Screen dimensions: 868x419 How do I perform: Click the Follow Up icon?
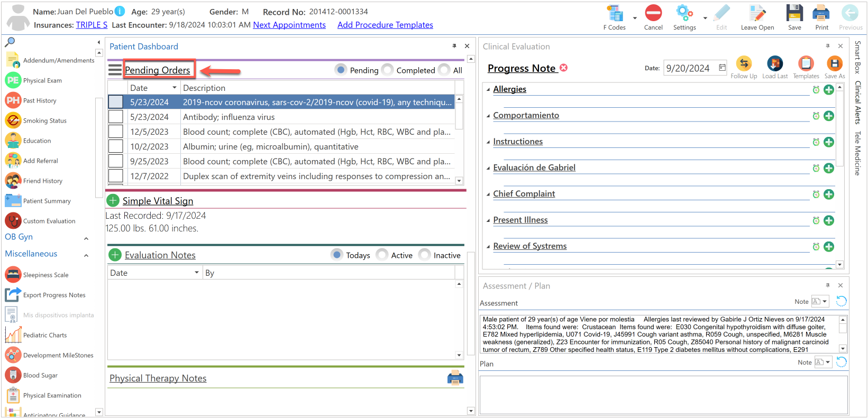click(744, 64)
